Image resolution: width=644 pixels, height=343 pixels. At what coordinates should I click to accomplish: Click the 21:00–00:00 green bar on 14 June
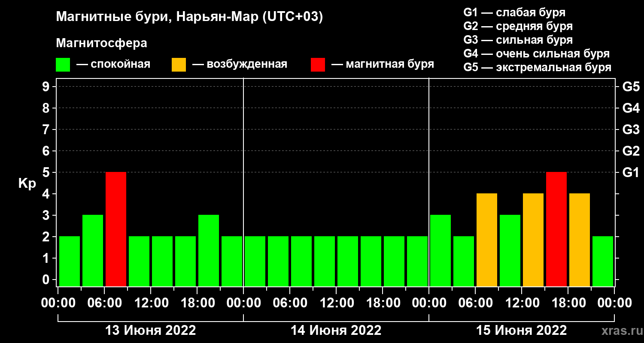tap(417, 261)
